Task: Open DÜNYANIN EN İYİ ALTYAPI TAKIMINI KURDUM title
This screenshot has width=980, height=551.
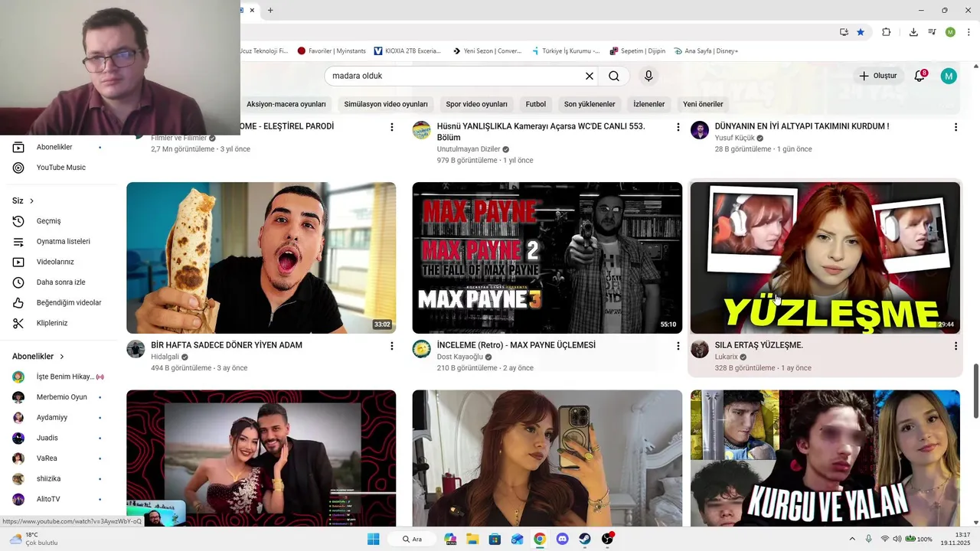Action: [x=802, y=126]
